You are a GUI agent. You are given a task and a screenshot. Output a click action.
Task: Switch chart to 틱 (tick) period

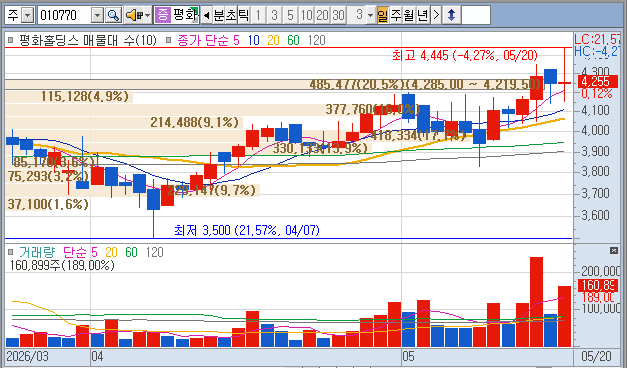244,16
